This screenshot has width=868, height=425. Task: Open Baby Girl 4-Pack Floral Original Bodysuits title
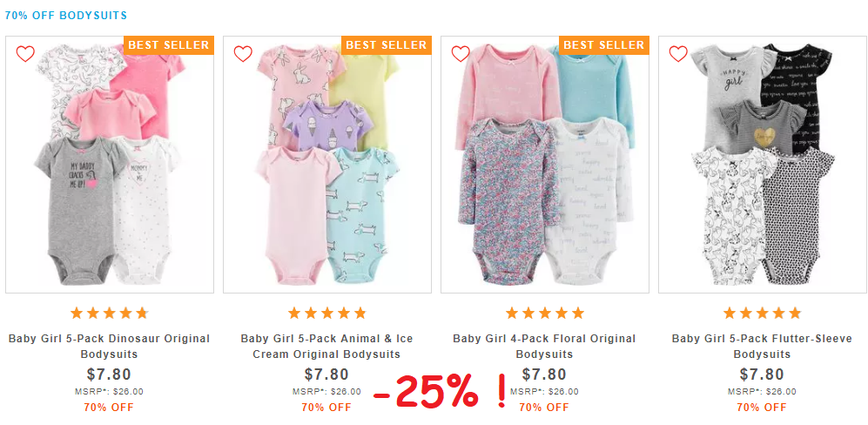(x=544, y=346)
